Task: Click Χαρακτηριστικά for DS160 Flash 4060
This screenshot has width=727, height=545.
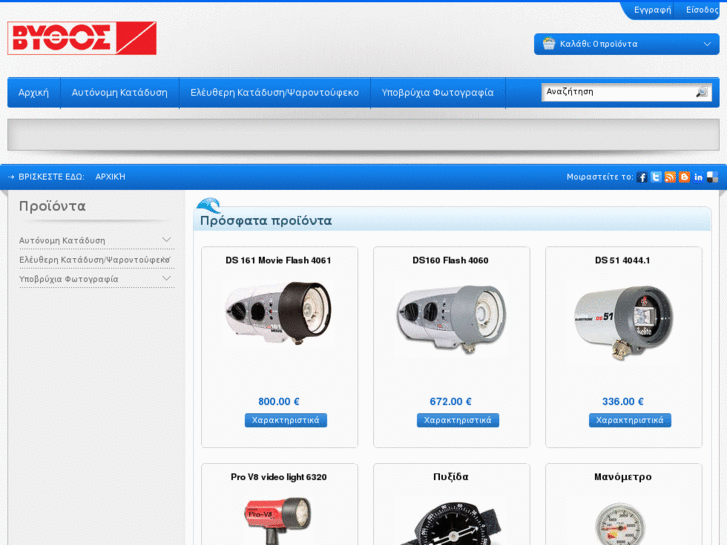Action: (x=458, y=420)
